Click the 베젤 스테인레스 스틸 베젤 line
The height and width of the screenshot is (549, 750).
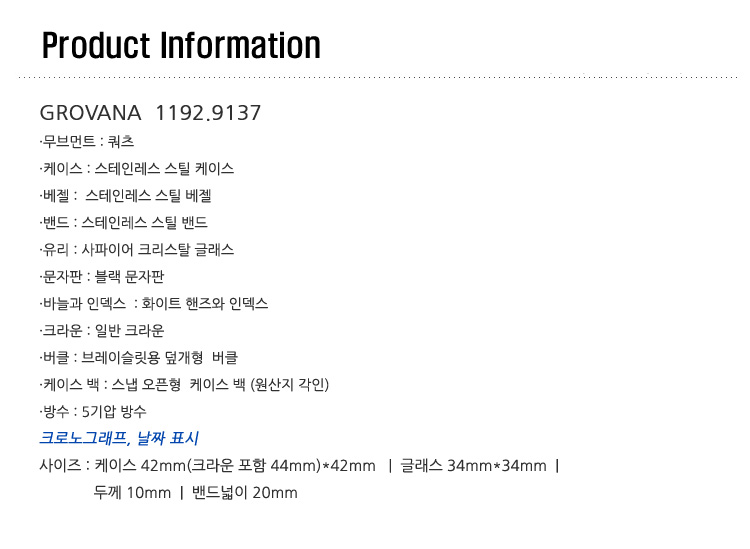click(x=125, y=196)
